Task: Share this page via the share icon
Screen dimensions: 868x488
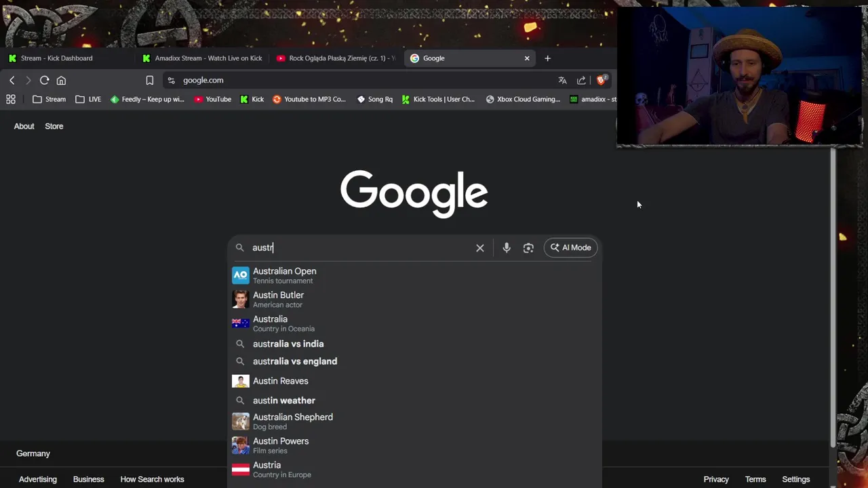Action: point(581,80)
